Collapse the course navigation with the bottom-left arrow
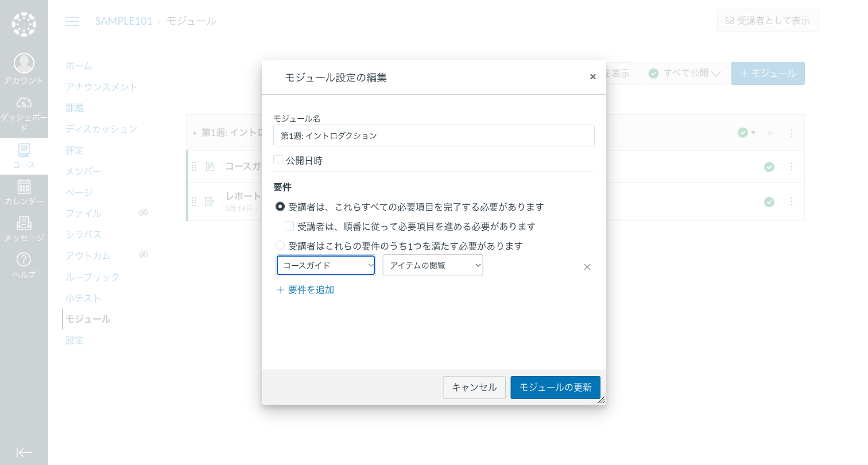Viewport: 868px width, 465px height. click(24, 452)
